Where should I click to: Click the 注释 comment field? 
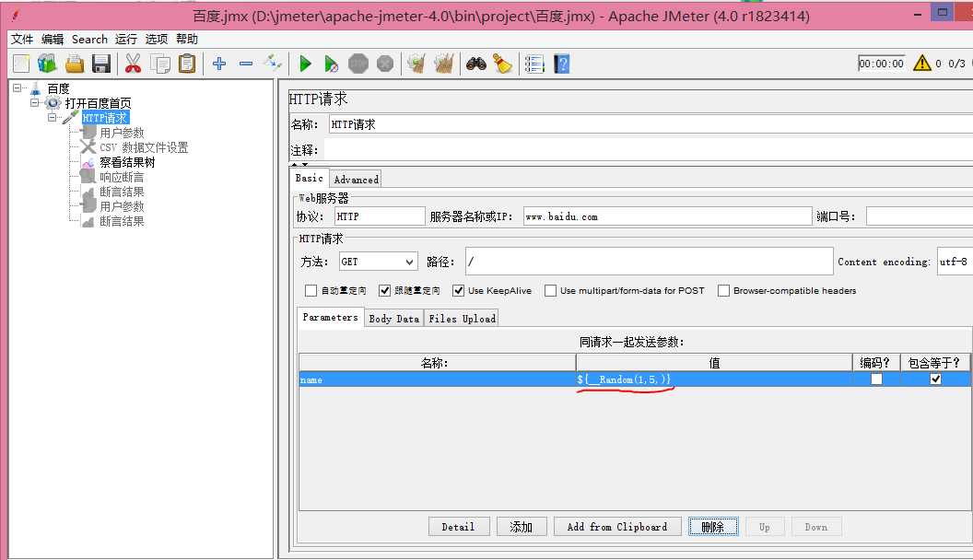pos(648,150)
